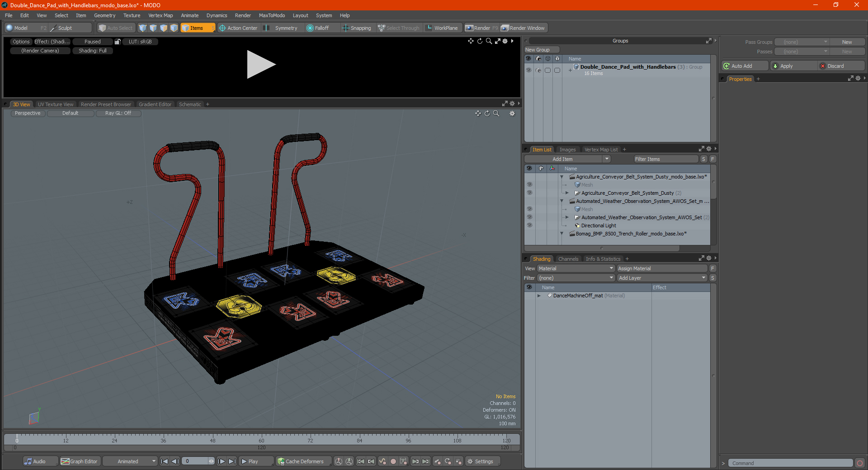The width and height of the screenshot is (868, 470).
Task: Open the Add Item dropdown arrow
Action: pos(607,159)
